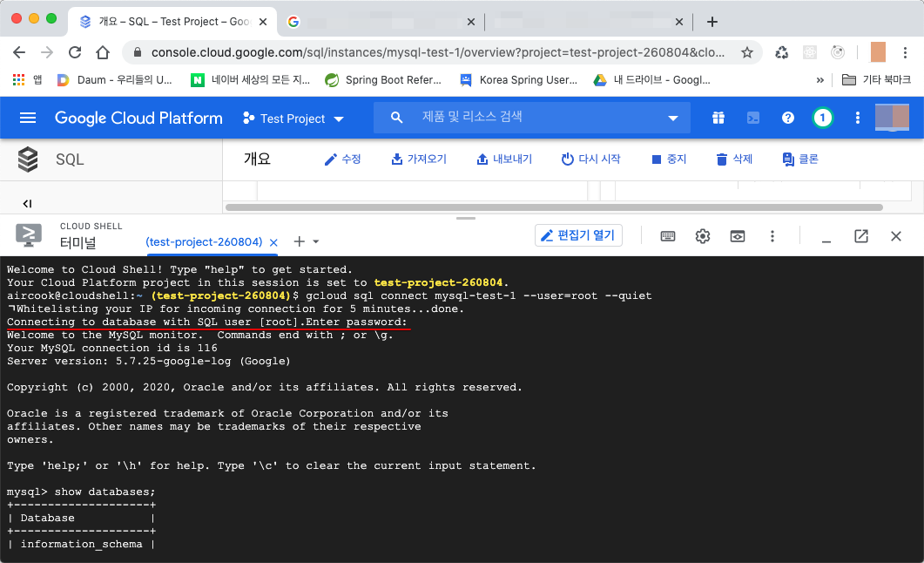Open the Cloud Shell keyboard send-key icon
The image size is (924, 563).
coord(668,236)
